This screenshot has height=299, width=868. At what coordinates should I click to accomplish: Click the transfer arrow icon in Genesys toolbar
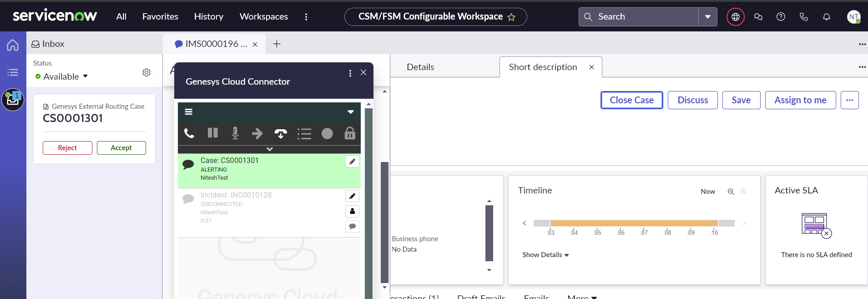click(x=257, y=133)
